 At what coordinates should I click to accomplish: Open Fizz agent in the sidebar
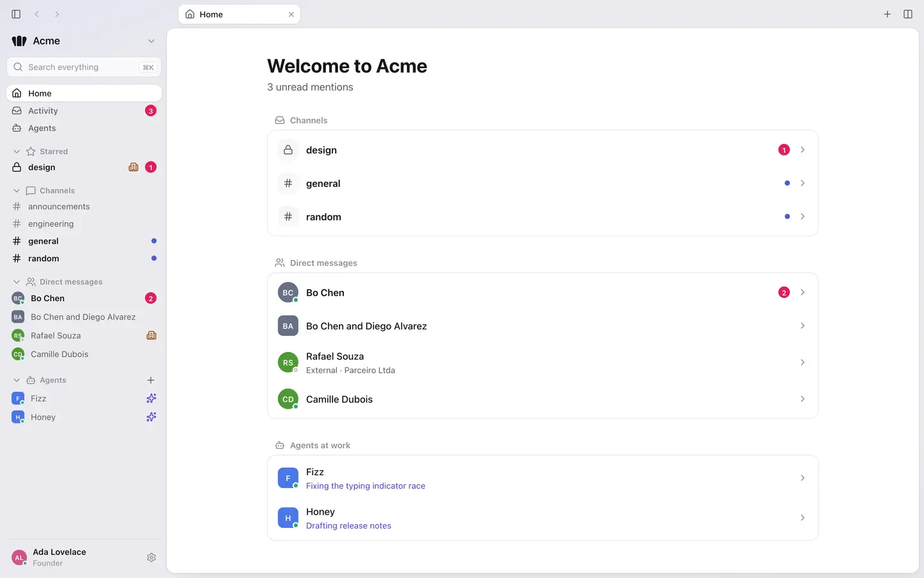(x=84, y=398)
